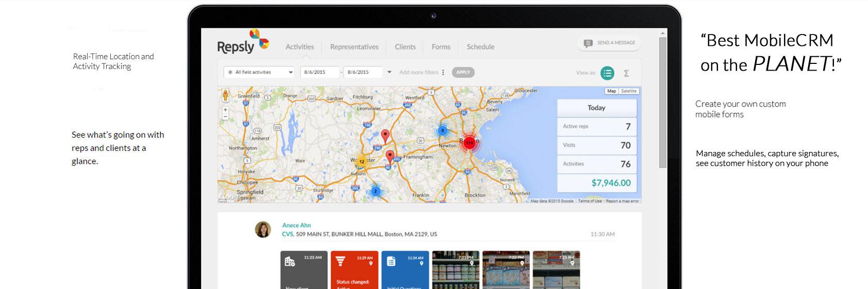Click Add more filters
The image size is (868, 289).
419,72
